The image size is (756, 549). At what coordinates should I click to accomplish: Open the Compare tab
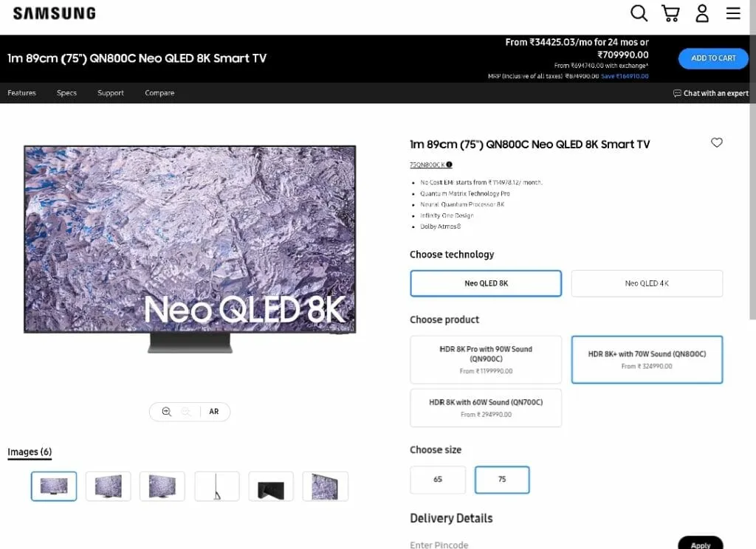pos(159,93)
